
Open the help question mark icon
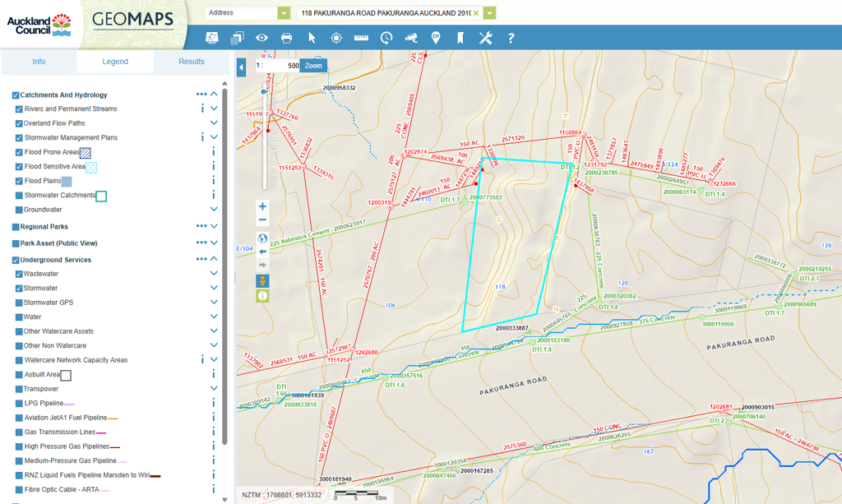point(511,38)
